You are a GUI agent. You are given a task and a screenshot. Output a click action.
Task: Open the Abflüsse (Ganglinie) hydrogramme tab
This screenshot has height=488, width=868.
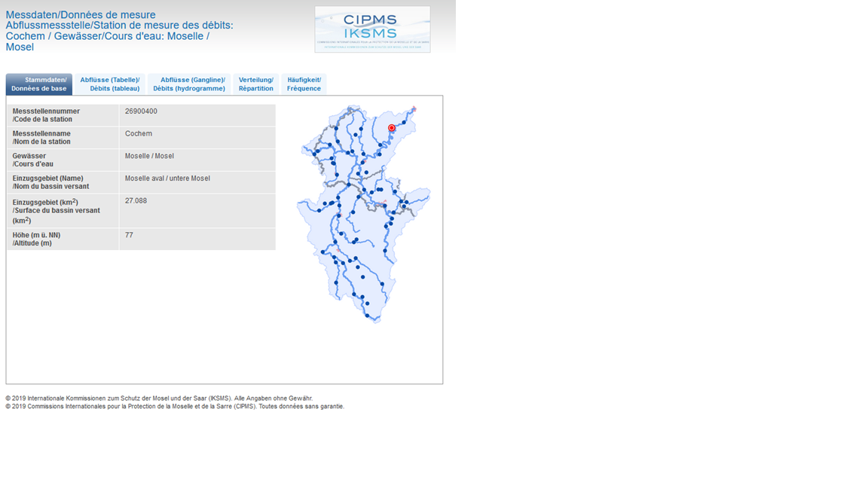coord(189,84)
